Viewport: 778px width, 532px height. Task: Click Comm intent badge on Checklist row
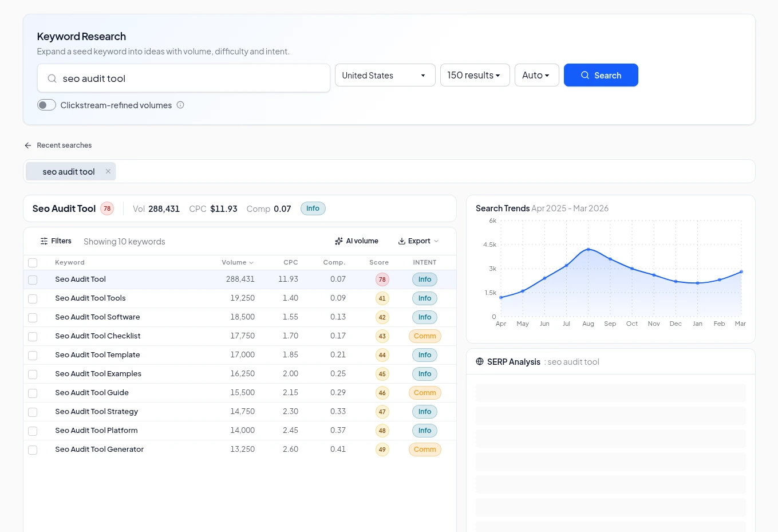click(x=425, y=336)
